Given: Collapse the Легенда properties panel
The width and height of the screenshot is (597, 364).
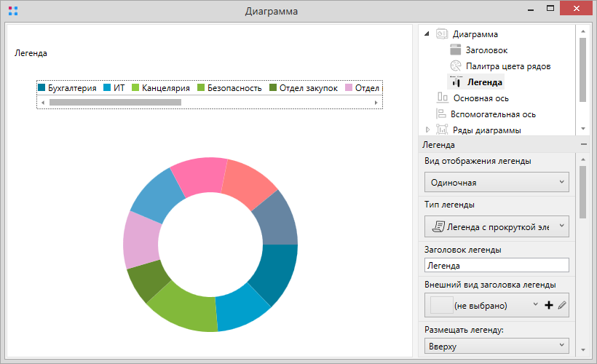Looking at the screenshot, I should tap(583, 145).
